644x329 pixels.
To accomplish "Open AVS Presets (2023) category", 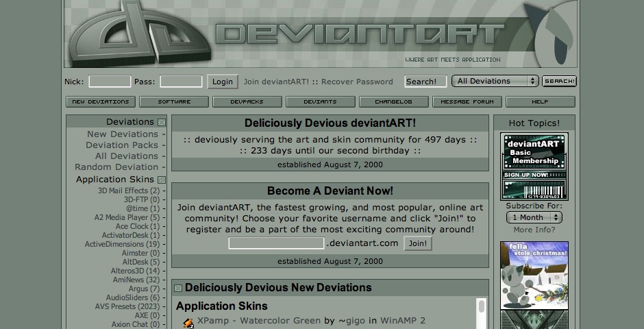I will 127,307.
